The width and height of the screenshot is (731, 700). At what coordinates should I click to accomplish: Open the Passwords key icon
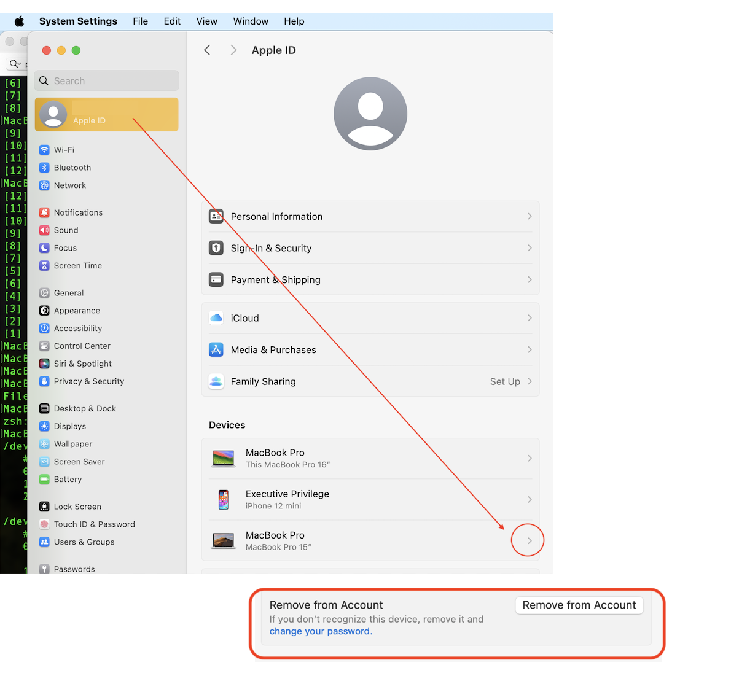[44, 569]
